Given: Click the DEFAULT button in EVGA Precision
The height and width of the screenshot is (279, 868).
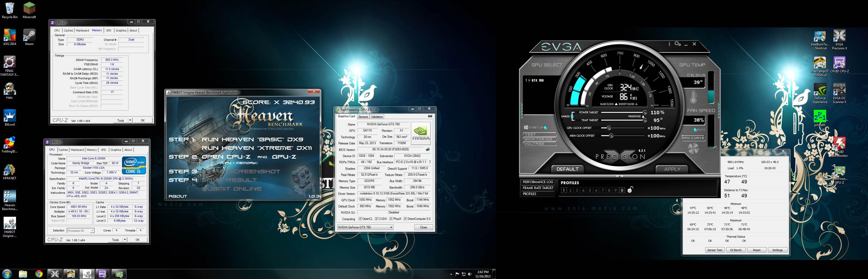Looking at the screenshot, I should [x=568, y=169].
